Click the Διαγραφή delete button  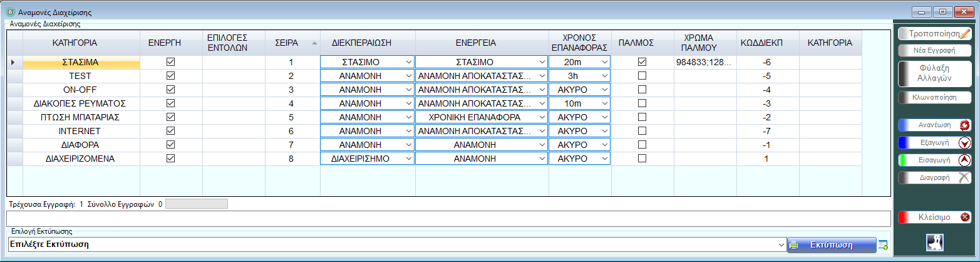coord(934,177)
